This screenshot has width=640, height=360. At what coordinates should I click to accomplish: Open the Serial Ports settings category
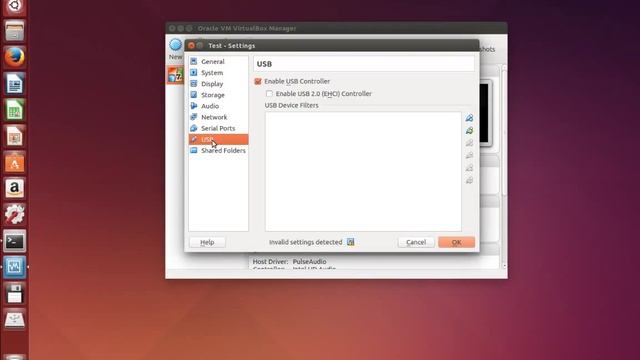(x=218, y=128)
